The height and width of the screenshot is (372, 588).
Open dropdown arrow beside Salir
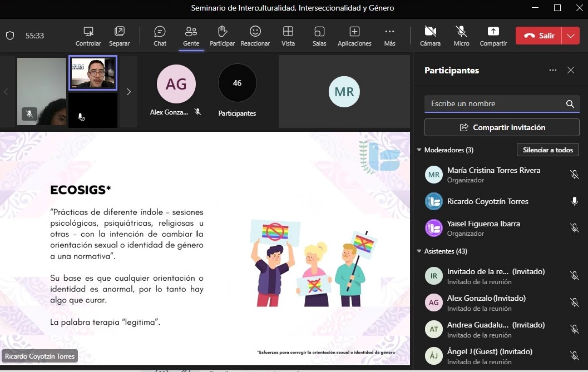click(571, 36)
